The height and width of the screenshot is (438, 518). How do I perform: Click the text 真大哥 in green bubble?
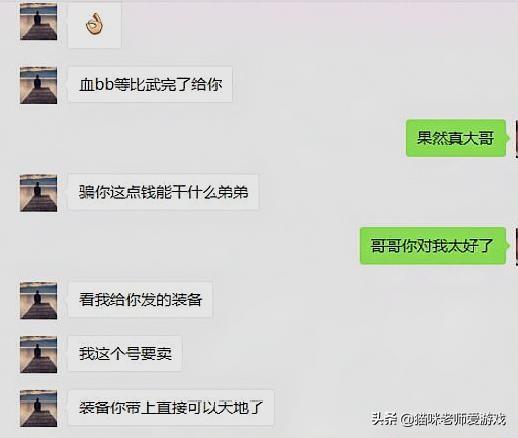pyautogui.click(x=471, y=138)
